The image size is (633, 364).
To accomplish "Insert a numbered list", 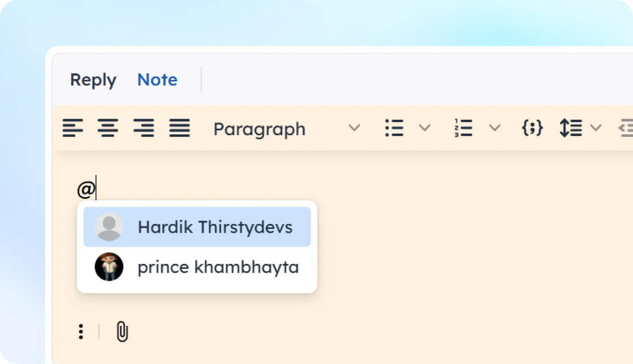I will coord(463,128).
